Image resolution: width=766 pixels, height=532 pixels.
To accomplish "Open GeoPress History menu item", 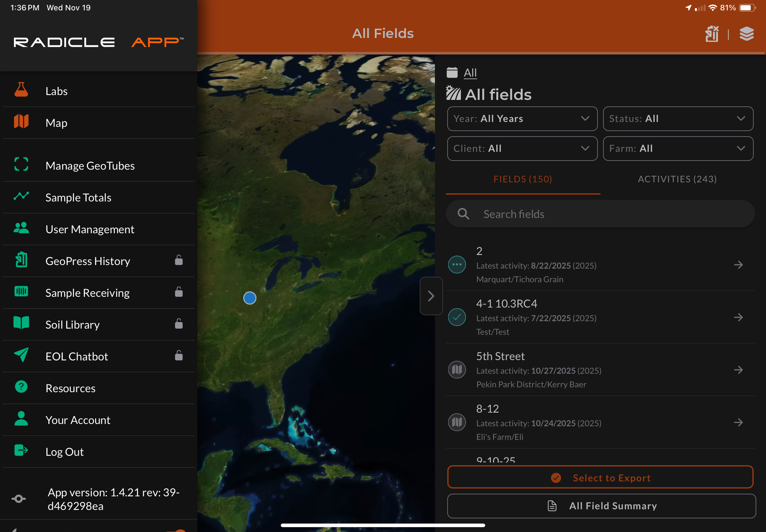I will pos(99,261).
